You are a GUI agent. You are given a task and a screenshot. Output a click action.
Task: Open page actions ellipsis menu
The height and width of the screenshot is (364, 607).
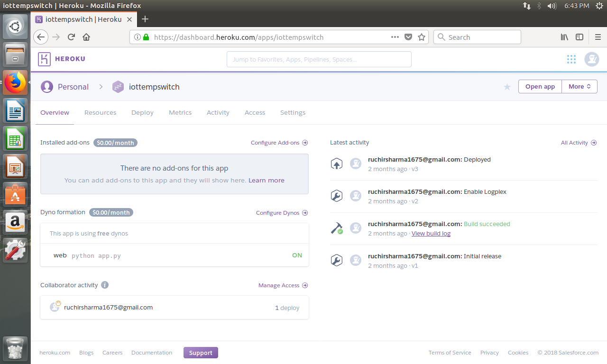pyautogui.click(x=395, y=37)
